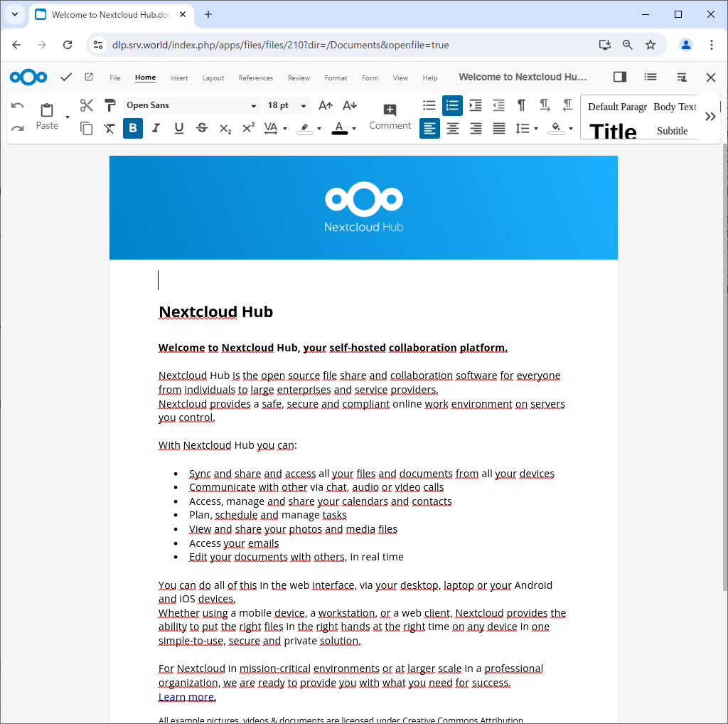Open the 18 pt font size dropdown
Viewport: 728px width, 724px height.
(x=303, y=106)
